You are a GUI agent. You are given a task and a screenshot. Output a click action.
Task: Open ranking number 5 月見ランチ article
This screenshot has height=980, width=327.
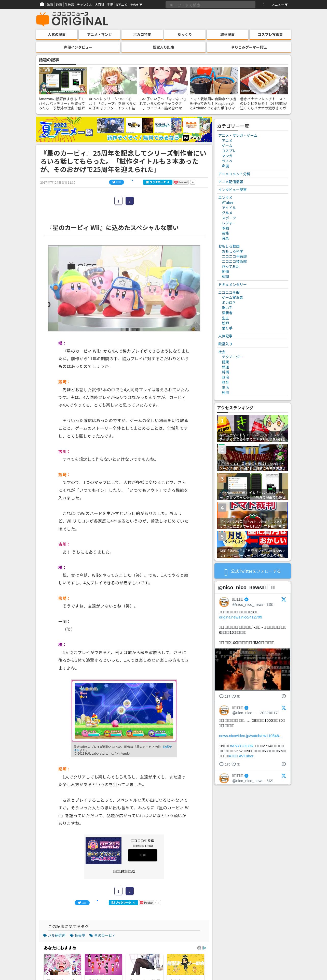252,544
